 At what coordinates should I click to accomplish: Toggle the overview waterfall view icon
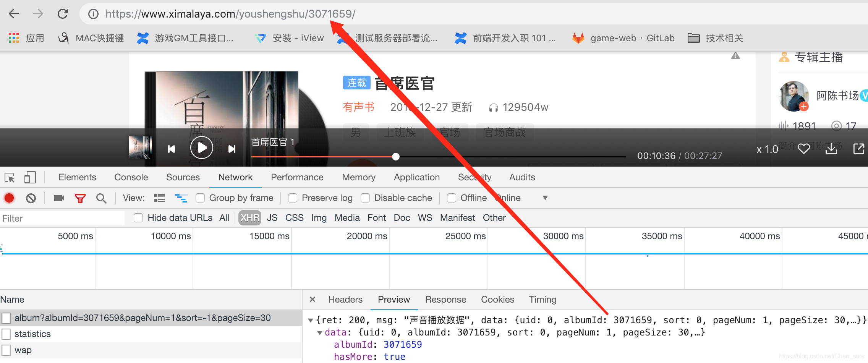pyautogui.click(x=181, y=198)
